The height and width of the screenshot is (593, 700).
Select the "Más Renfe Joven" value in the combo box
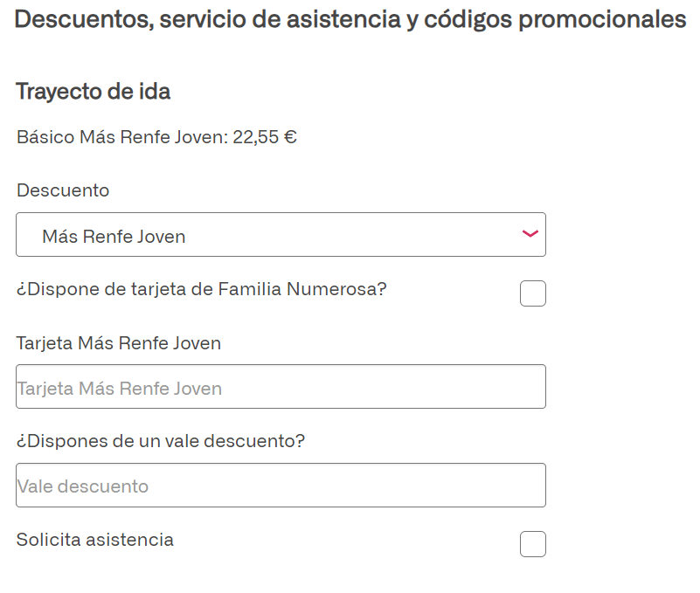(114, 237)
